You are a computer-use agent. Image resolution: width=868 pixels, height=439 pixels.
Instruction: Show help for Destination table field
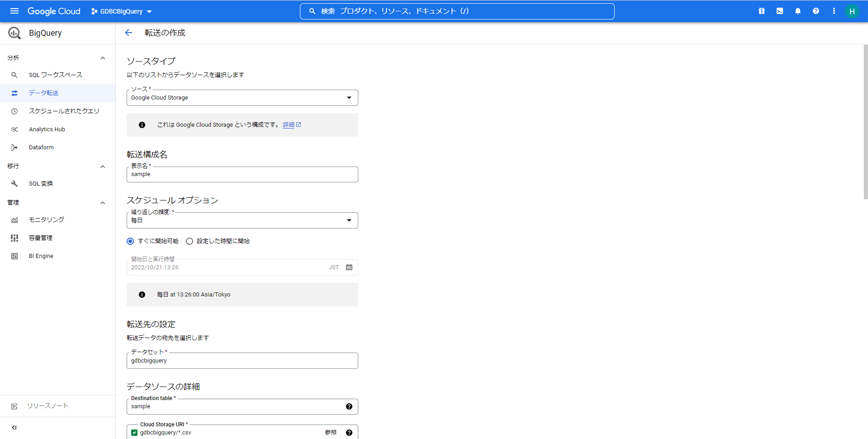tap(349, 406)
